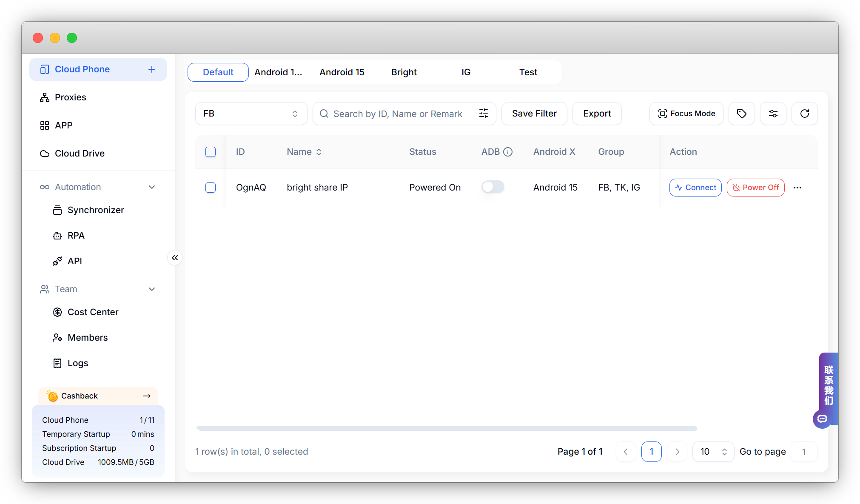The image size is (860, 504).
Task: Open the FB group filter dropdown
Action: pos(251,114)
